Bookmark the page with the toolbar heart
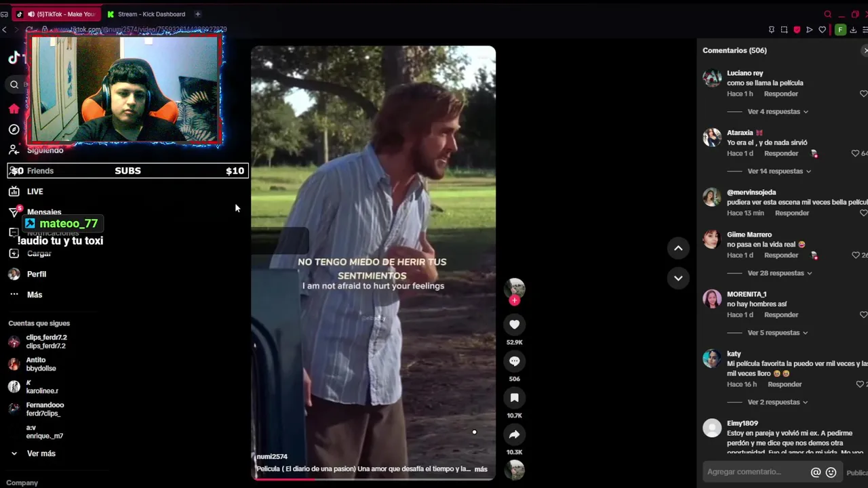Screen dimensions: 868x488 [822, 30]
